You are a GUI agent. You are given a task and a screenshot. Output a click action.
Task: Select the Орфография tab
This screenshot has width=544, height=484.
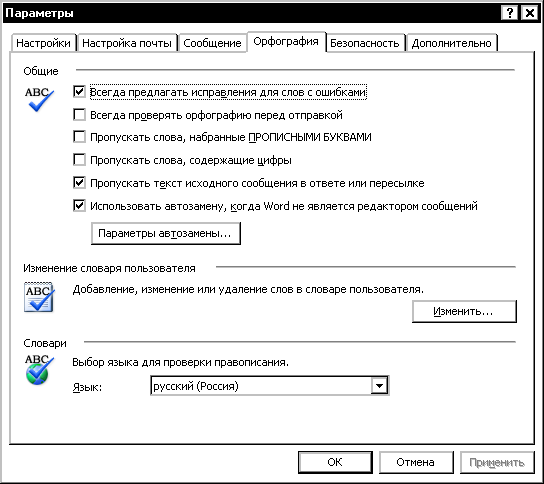tap(286, 42)
